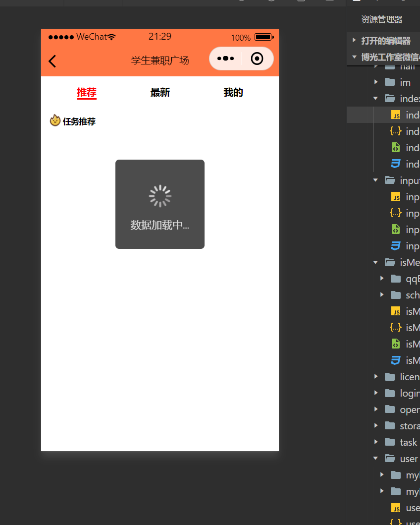Expand the task folder

click(375, 442)
